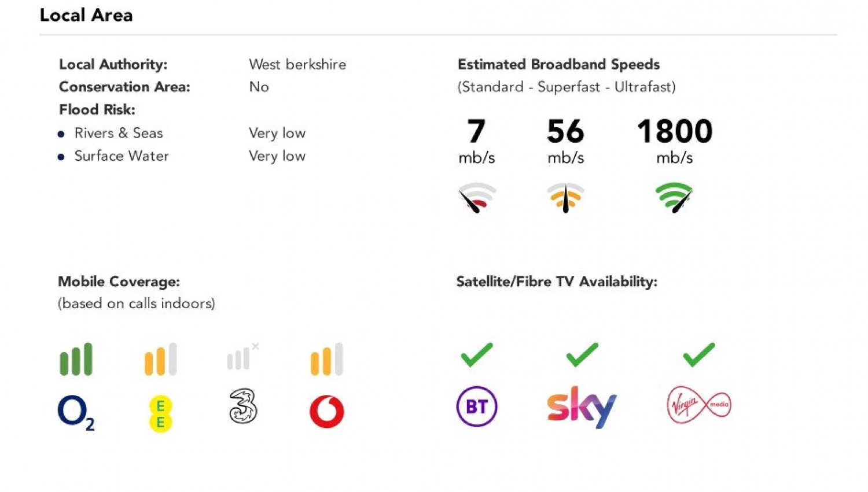
Task: Click the green checkmark above BT
Action: tap(477, 354)
